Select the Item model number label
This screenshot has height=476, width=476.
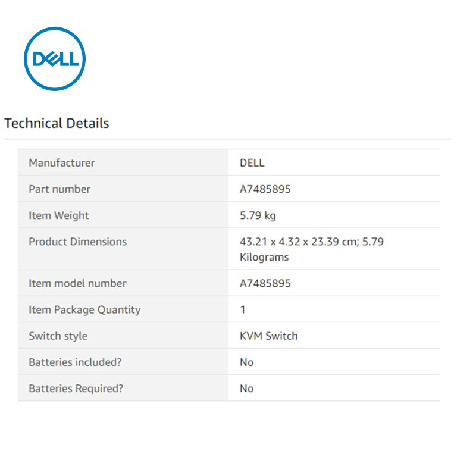click(77, 283)
